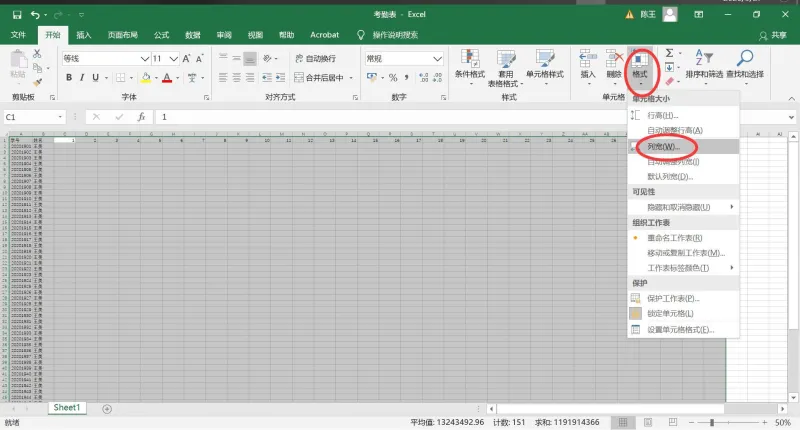Click the Clear eraser icon
This screenshot has height=430, width=800.
669,81
